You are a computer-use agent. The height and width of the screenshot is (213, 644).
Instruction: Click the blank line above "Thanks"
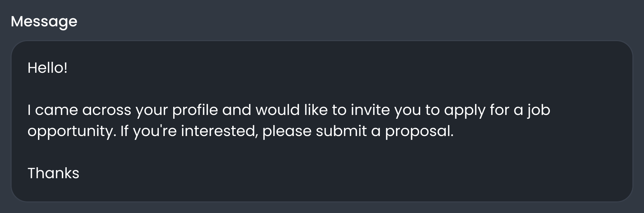pos(322,152)
